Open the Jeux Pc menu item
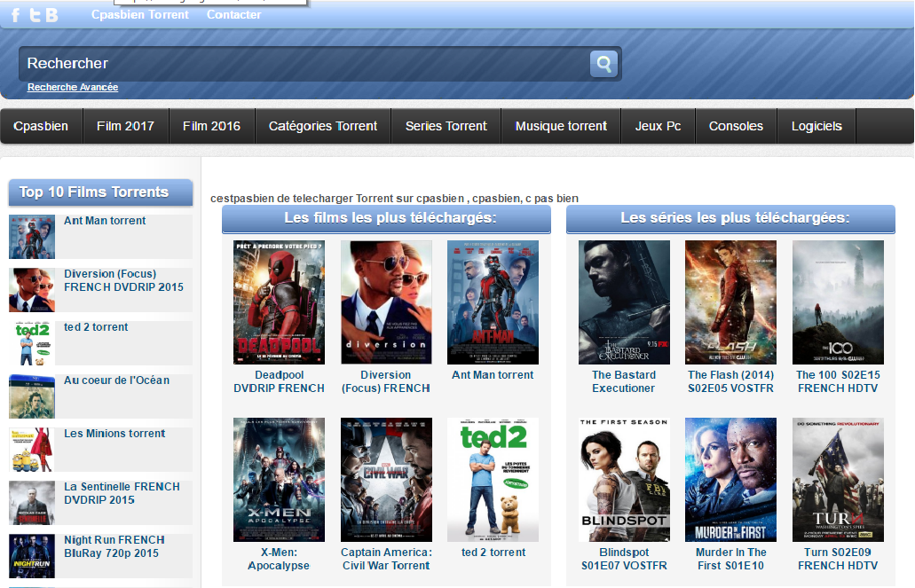This screenshot has width=915, height=588. point(658,126)
